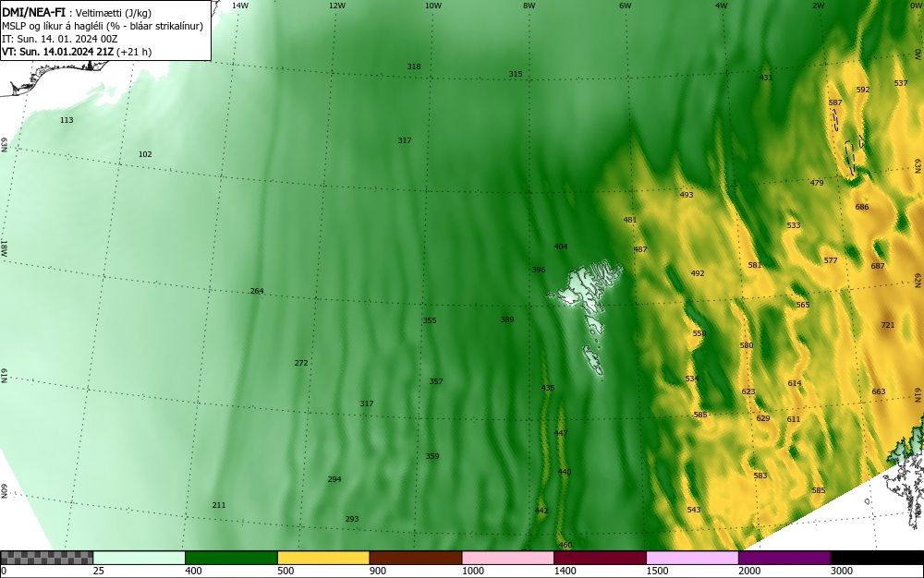The image size is (924, 578).
Task: Click the '14W' longitude label
Action: click(x=240, y=6)
